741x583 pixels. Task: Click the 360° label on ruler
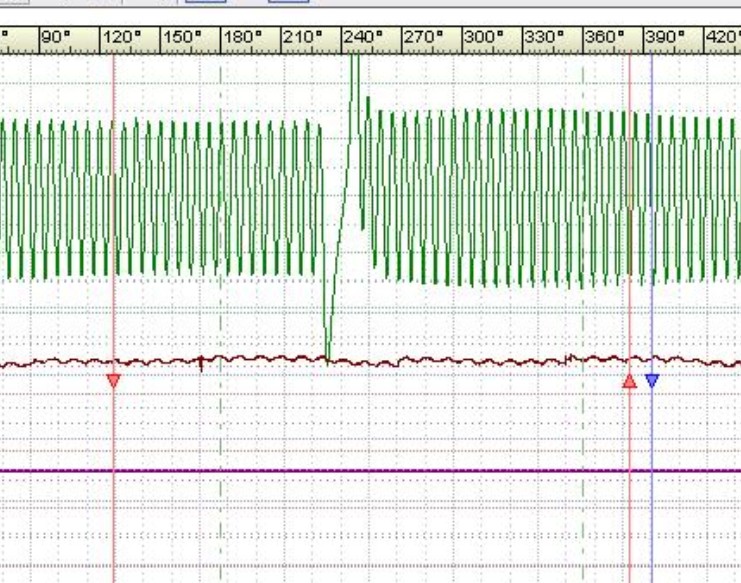pyautogui.click(x=605, y=36)
